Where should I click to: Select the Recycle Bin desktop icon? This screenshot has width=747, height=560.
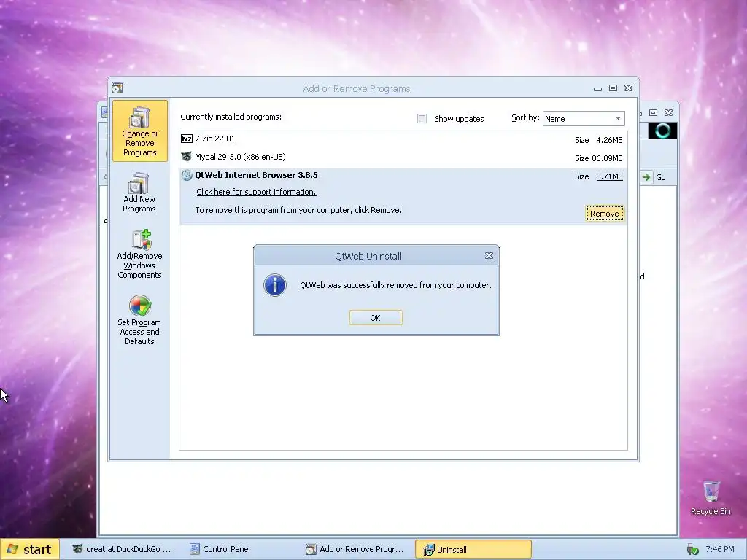pyautogui.click(x=711, y=497)
